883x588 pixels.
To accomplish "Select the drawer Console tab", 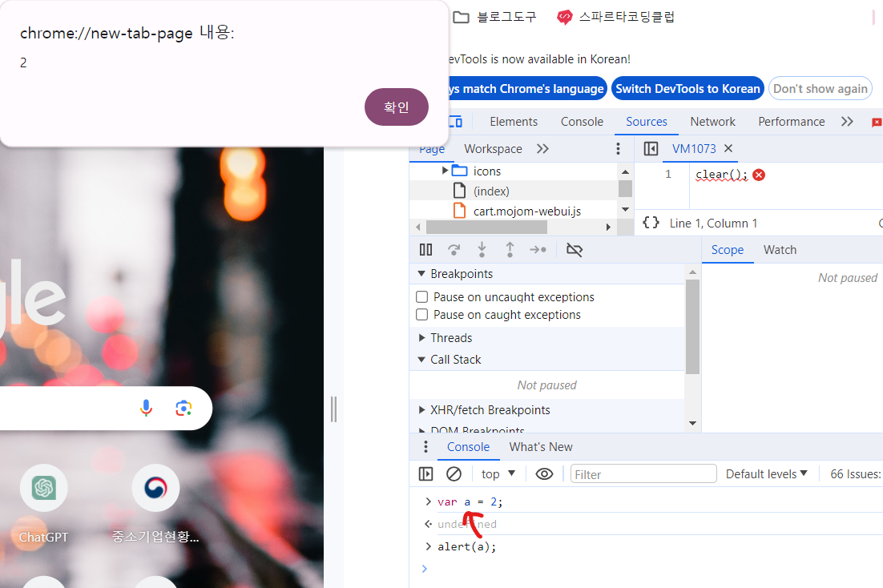I will coord(468,447).
